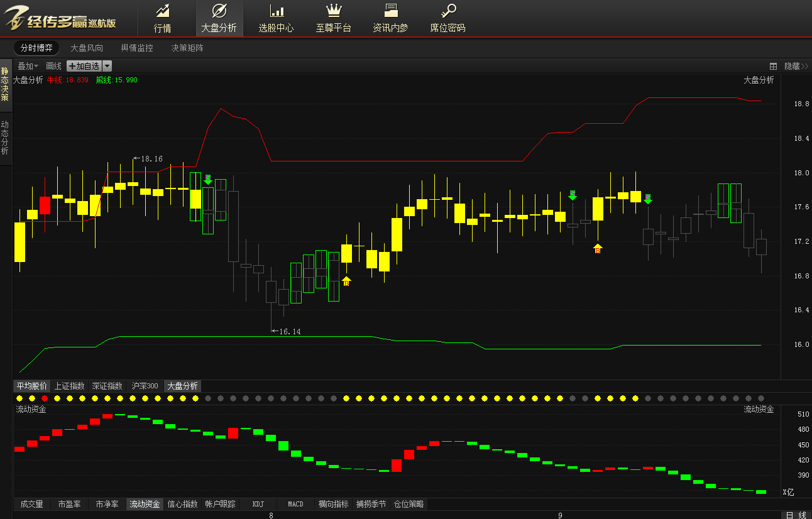The width and height of the screenshot is (812, 519).
Task: Select the 大盘分析 index tab
Action: pyautogui.click(x=182, y=386)
